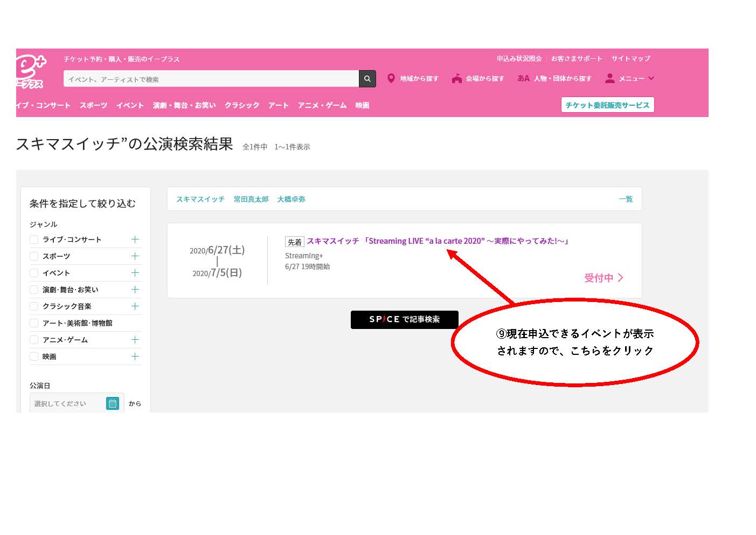Open the スポーツ navigation tab

93,105
